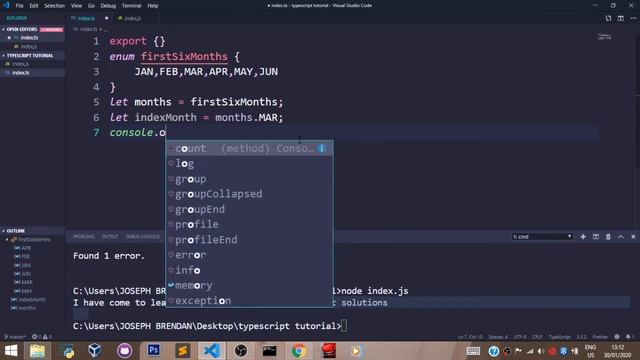Viewport: 640px width, 360px height.
Task: Select months variable in the Outline
Action: click(27, 308)
